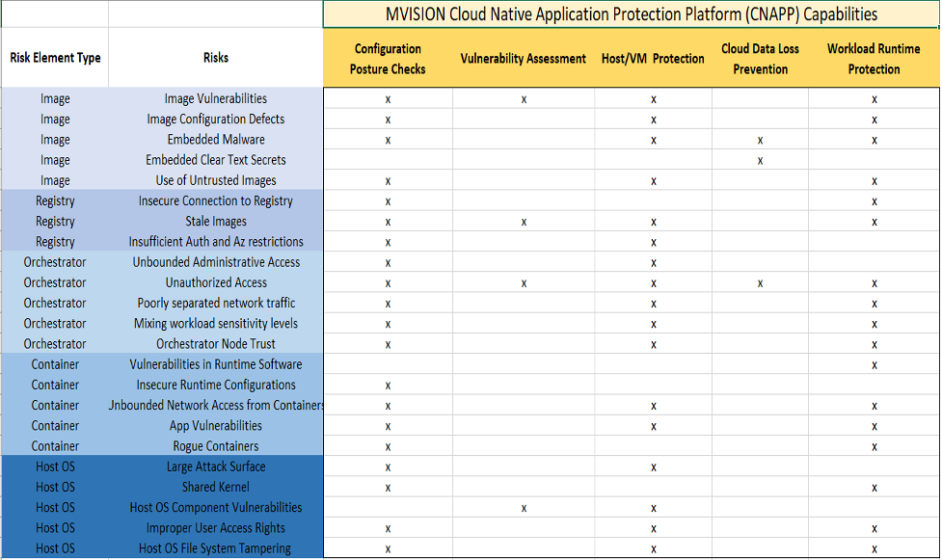942x560 pixels.
Task: Select the MVISION CNAPP Capabilities title cell
Action: point(631,14)
